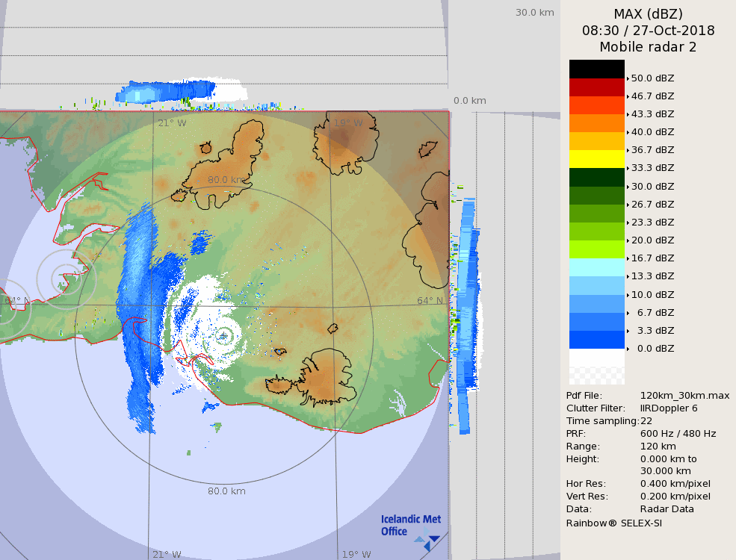736x560 pixels.
Task: Click the 08:30 / 27-Oct-2018 timestamp
Action: coord(648,31)
